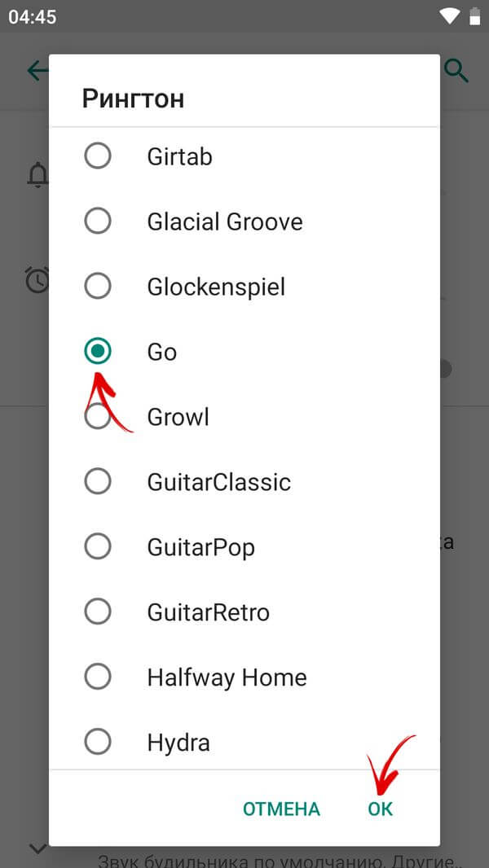
Task: Tap the Wi-Fi status bar icon
Action: 448,16
